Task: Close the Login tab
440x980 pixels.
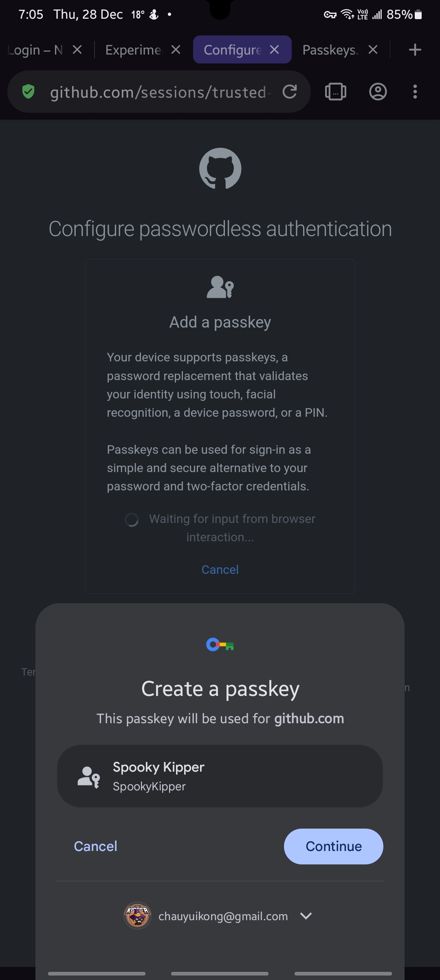Action: click(x=77, y=50)
